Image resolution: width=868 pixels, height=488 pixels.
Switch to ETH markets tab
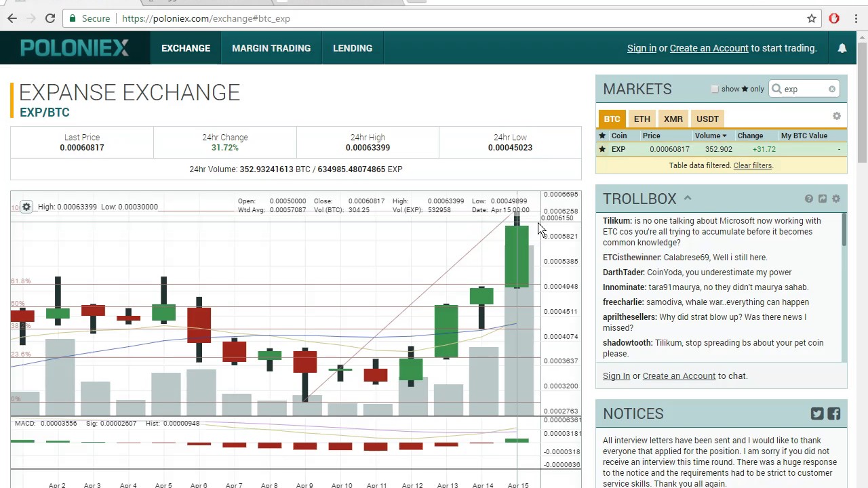[x=642, y=119]
